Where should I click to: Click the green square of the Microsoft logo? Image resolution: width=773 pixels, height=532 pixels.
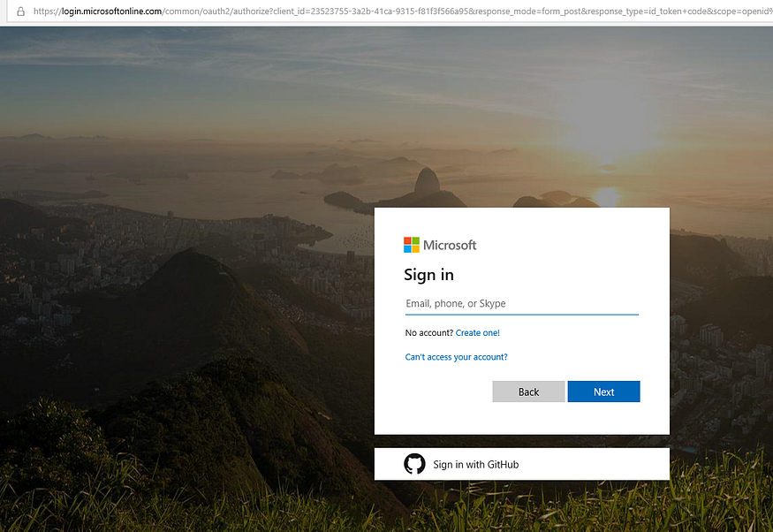tap(415, 240)
